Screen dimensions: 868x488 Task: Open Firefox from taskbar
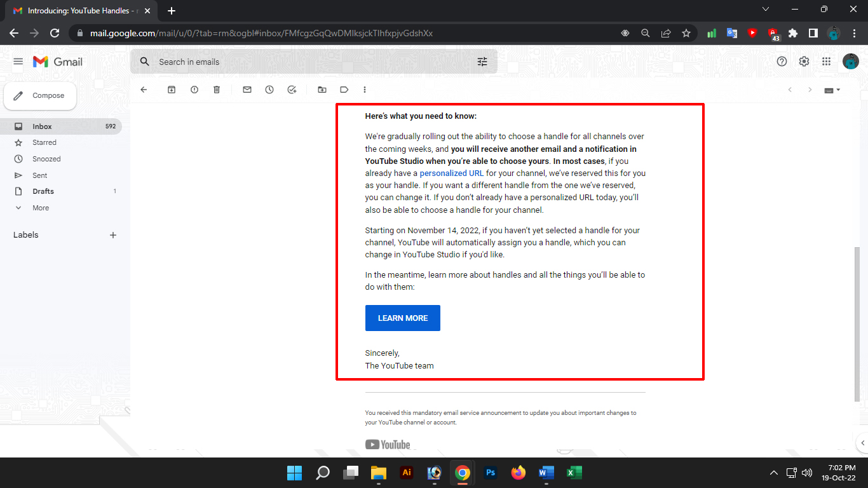pos(519,473)
